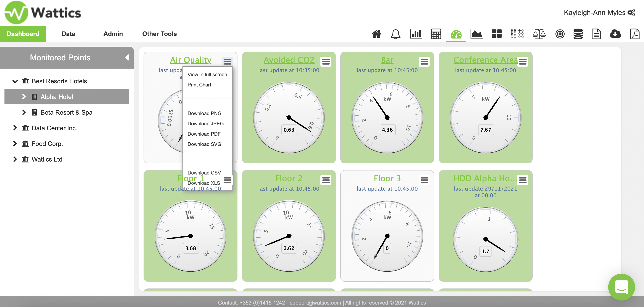Collapse the Monitored Points panel arrow
This screenshot has width=644, height=307.
click(x=127, y=58)
